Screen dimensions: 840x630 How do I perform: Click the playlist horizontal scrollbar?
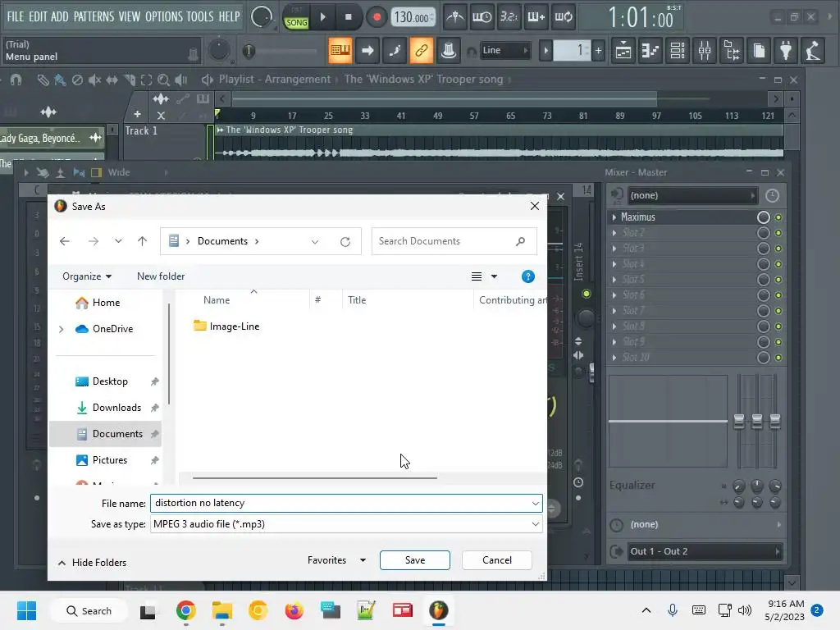tap(445, 98)
